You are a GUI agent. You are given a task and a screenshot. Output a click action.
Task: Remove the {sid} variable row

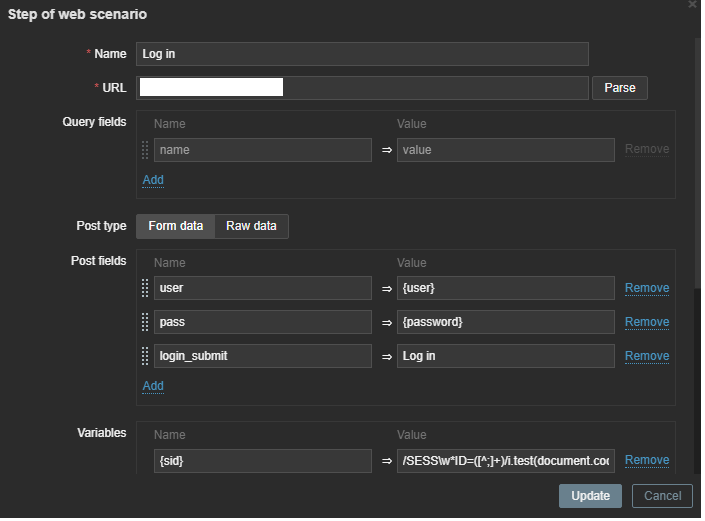pyautogui.click(x=646, y=460)
